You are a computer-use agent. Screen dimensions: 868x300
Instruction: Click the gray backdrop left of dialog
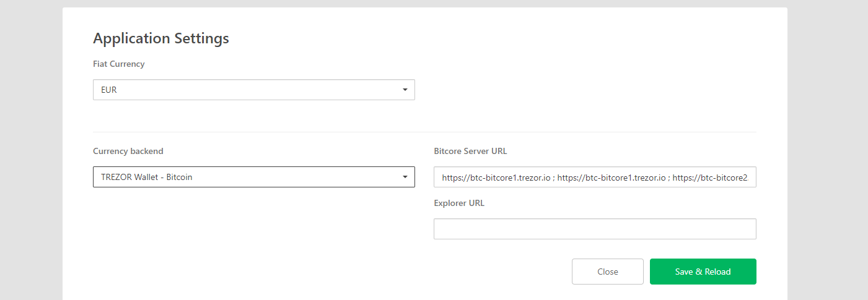(31, 150)
